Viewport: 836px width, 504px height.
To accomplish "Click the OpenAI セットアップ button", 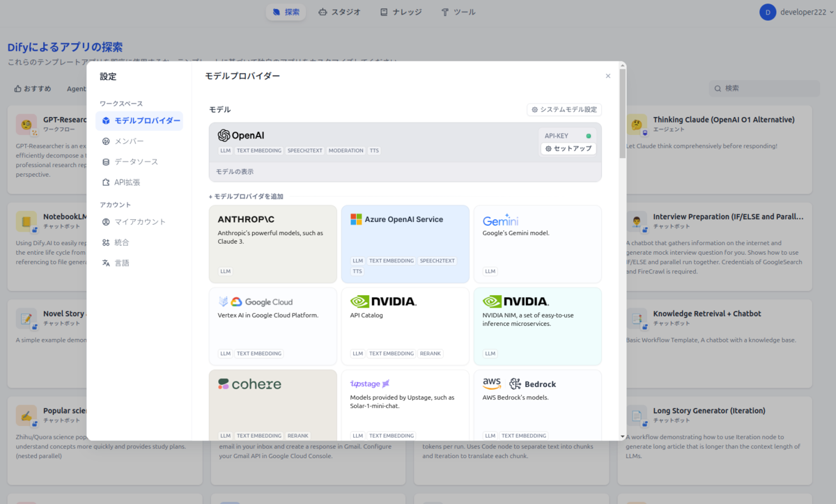I will pos(568,148).
